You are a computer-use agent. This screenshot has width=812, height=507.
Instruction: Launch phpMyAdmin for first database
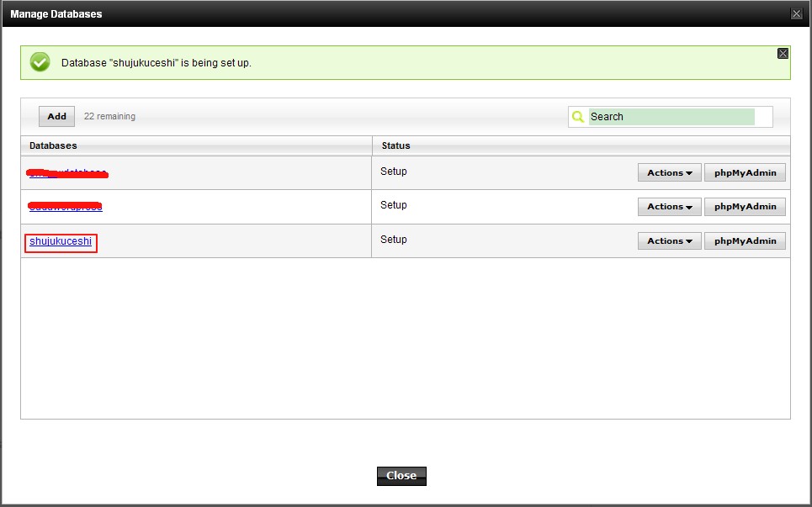point(745,173)
